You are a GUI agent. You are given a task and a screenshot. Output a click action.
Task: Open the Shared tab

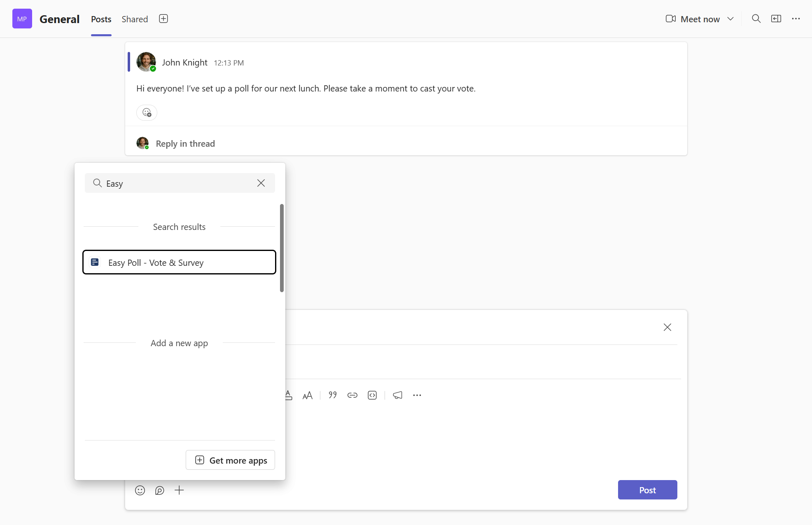pos(135,19)
